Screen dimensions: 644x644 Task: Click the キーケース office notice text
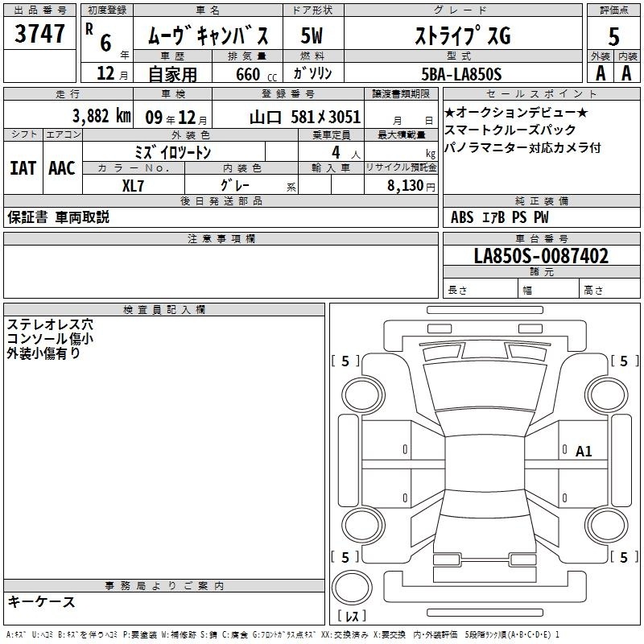pos(41,602)
